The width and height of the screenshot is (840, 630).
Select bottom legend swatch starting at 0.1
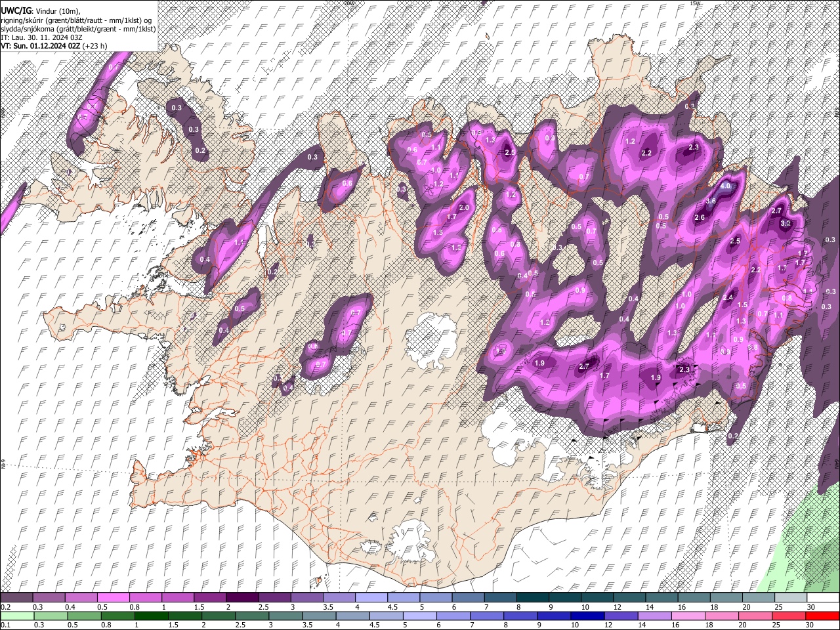coord(16,616)
